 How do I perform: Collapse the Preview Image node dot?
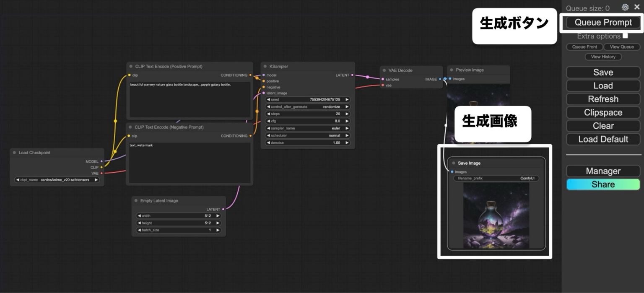coord(452,70)
